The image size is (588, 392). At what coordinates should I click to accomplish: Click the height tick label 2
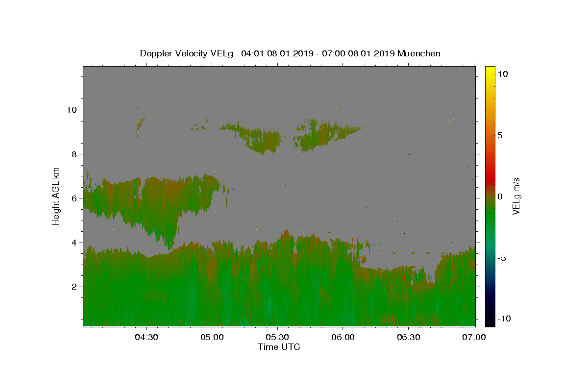click(x=75, y=287)
